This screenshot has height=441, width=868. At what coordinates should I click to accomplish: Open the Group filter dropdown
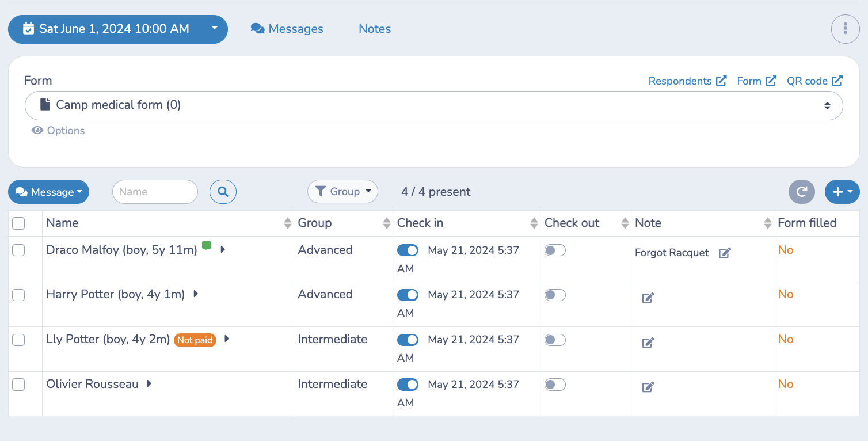coord(342,192)
